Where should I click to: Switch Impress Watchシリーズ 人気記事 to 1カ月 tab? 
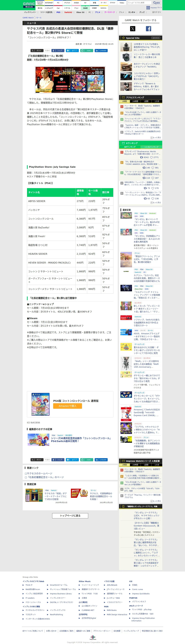(x=157, y=465)
